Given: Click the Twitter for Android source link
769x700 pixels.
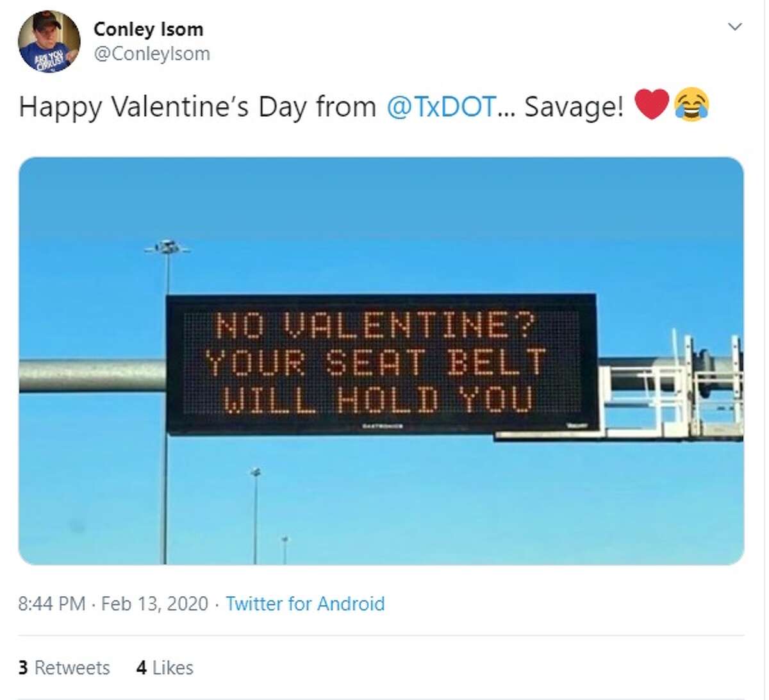Looking at the screenshot, I should [x=305, y=604].
